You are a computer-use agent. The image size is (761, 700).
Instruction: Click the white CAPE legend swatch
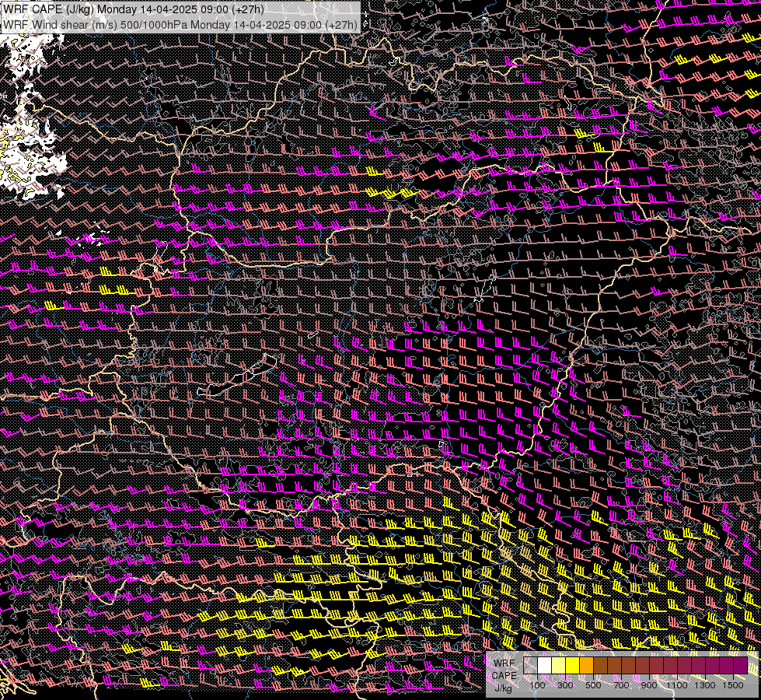pos(545,665)
